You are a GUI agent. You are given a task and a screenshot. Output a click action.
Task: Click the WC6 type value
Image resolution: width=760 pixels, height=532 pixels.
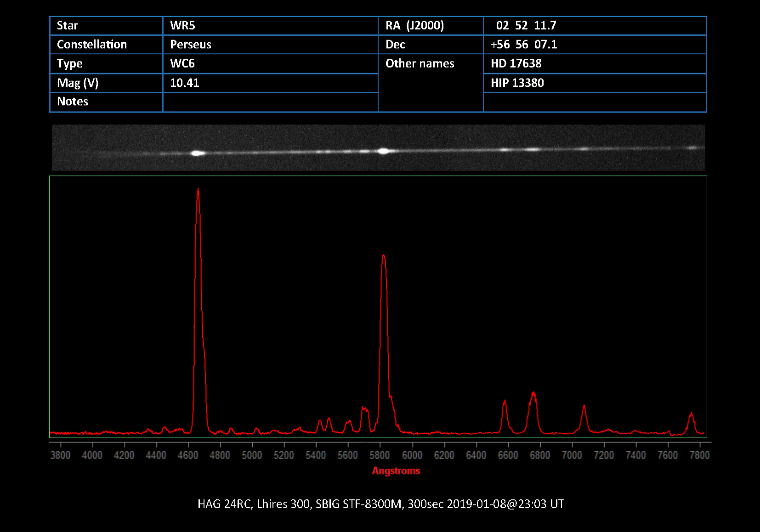tap(182, 63)
